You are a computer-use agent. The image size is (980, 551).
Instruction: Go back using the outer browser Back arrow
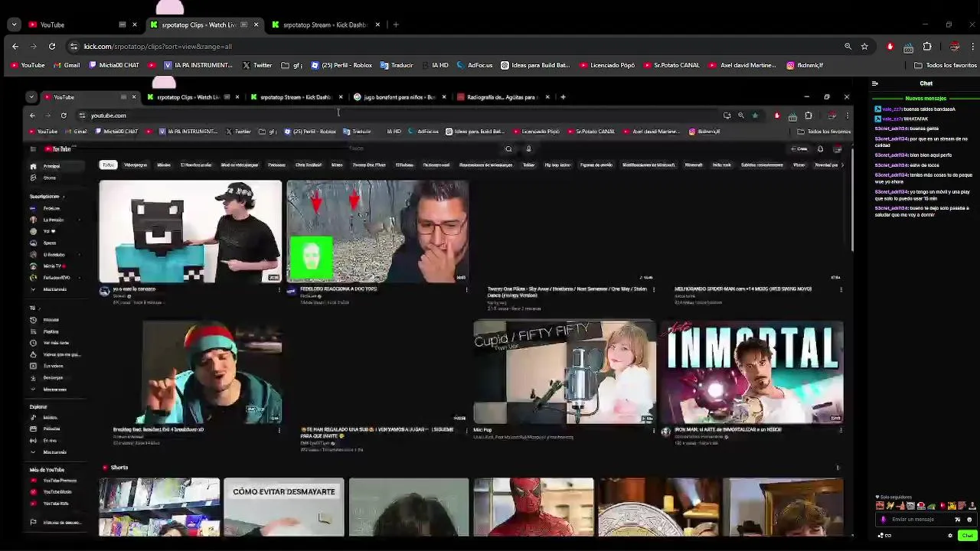[x=15, y=47]
